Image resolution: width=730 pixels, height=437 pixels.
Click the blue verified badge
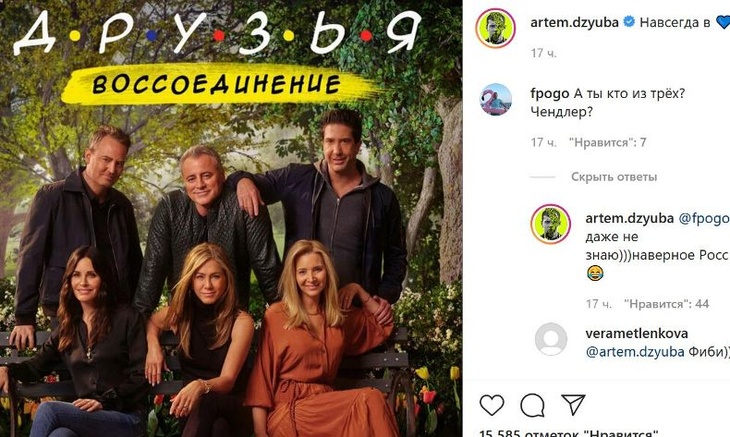(629, 21)
